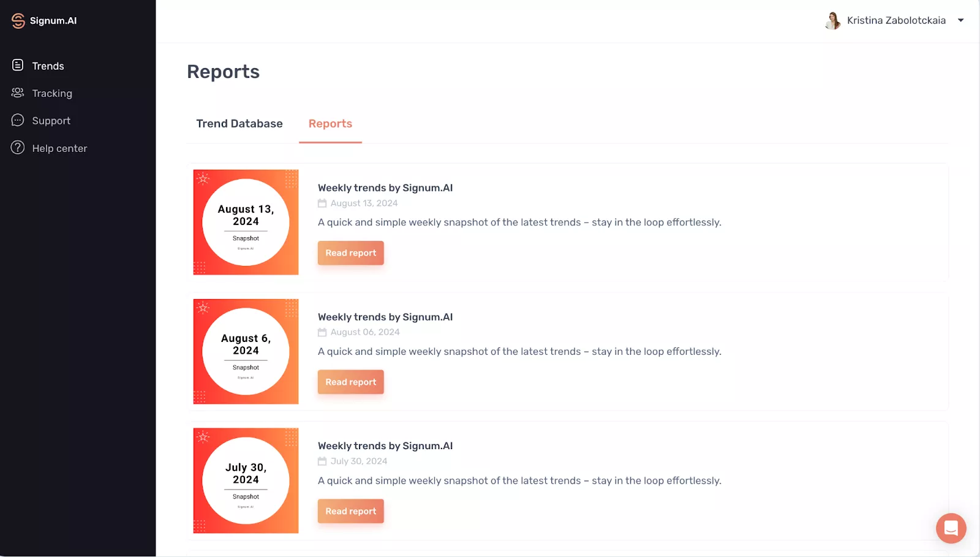Click the Tracking menu label in sidebar
This screenshot has width=980, height=557.
52,94
